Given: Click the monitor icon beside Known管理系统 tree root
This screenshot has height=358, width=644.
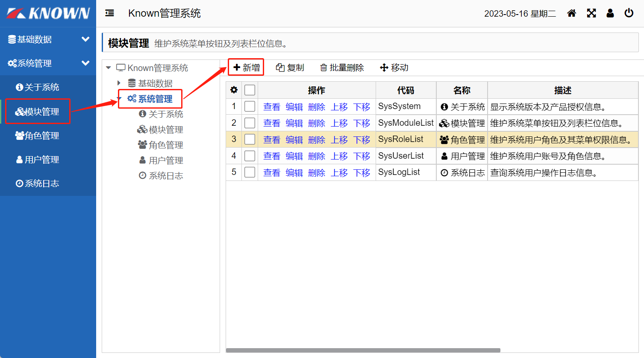Looking at the screenshot, I should (x=121, y=68).
